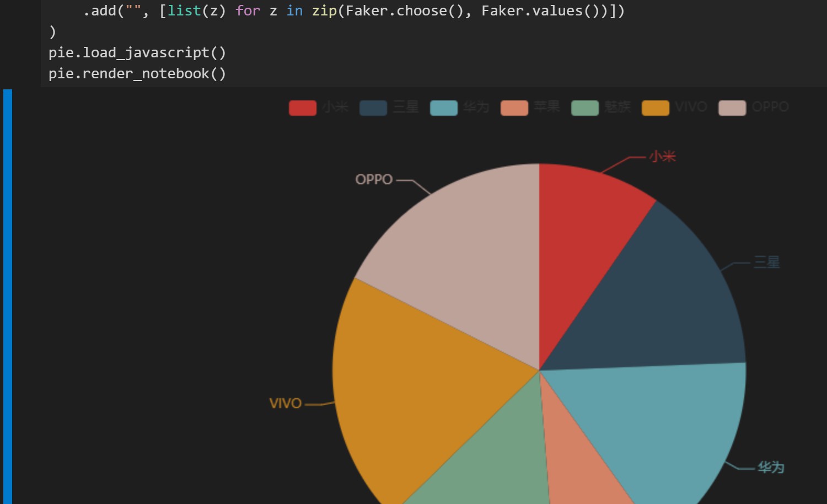The height and width of the screenshot is (504, 827).
Task: Toggle the 苹果 legend item
Action: 547,107
